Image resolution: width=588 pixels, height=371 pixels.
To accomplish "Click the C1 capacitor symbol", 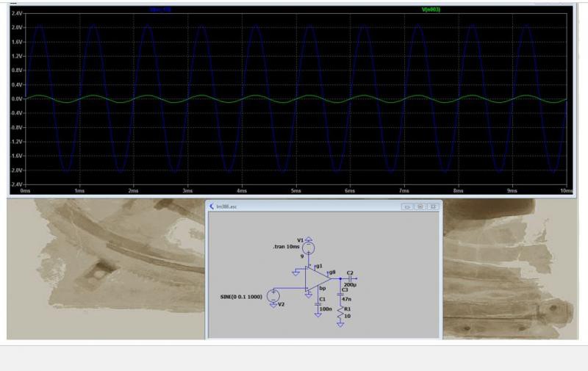I will coord(319,303).
